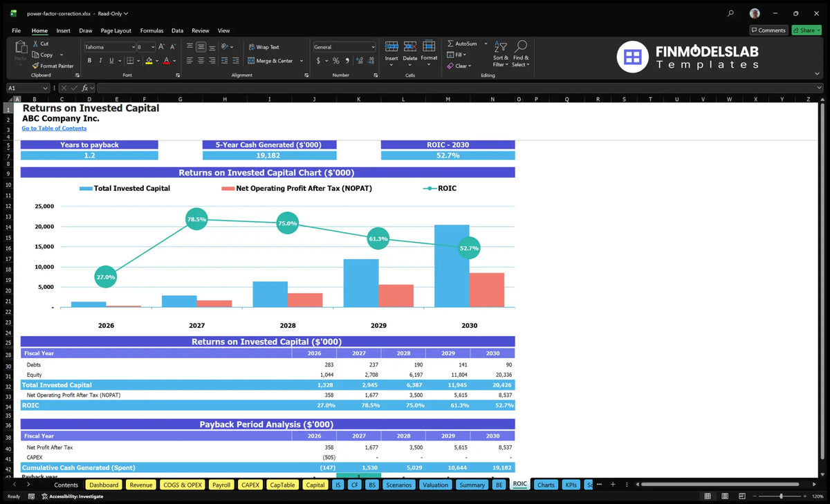The height and width of the screenshot is (504, 830).
Task: Increase indent icon
Action: (x=235, y=61)
